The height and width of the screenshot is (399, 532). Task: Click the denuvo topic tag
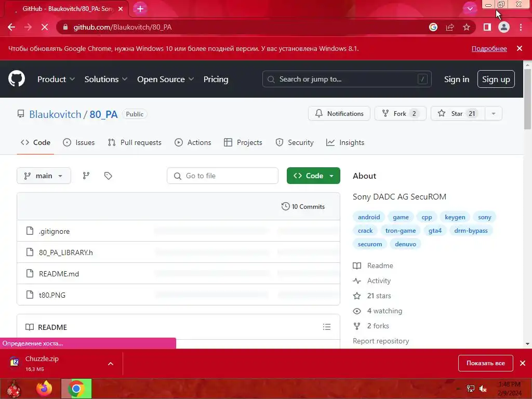click(405, 244)
